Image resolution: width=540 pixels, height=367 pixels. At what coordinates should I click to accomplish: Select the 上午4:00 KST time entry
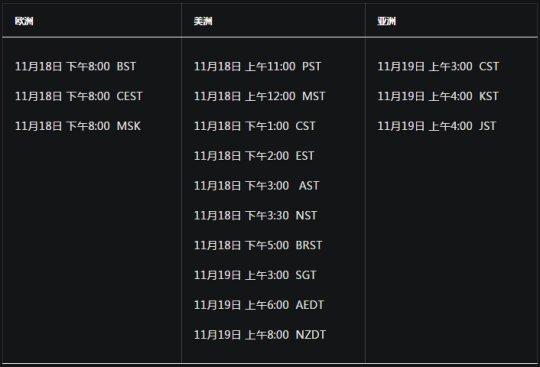pos(438,96)
